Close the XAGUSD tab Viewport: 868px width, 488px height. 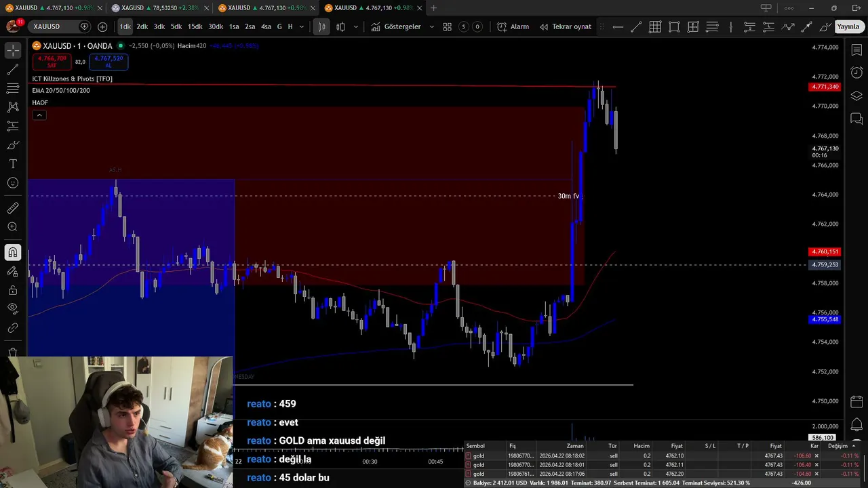[206, 8]
